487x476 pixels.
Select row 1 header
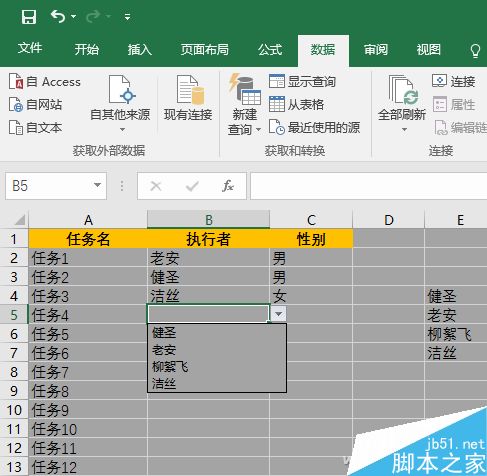pyautogui.click(x=14, y=239)
